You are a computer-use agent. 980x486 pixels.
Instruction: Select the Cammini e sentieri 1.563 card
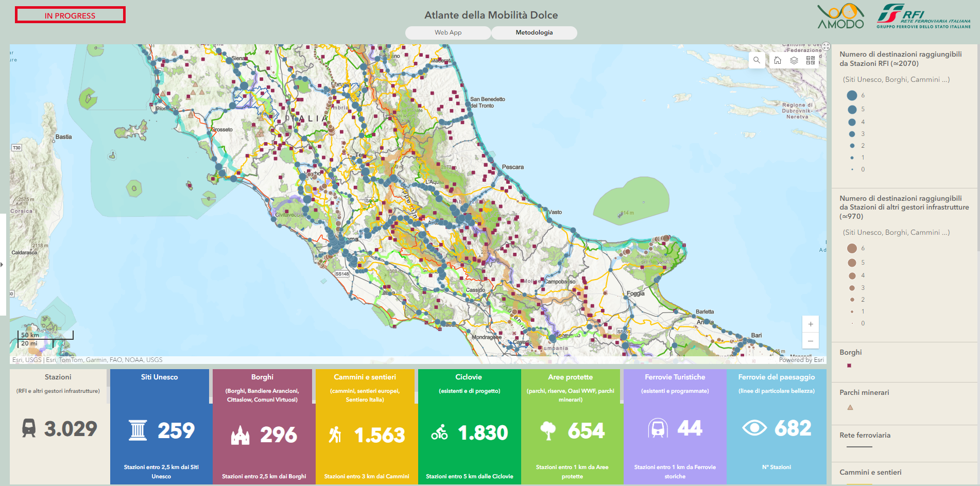coord(365,427)
